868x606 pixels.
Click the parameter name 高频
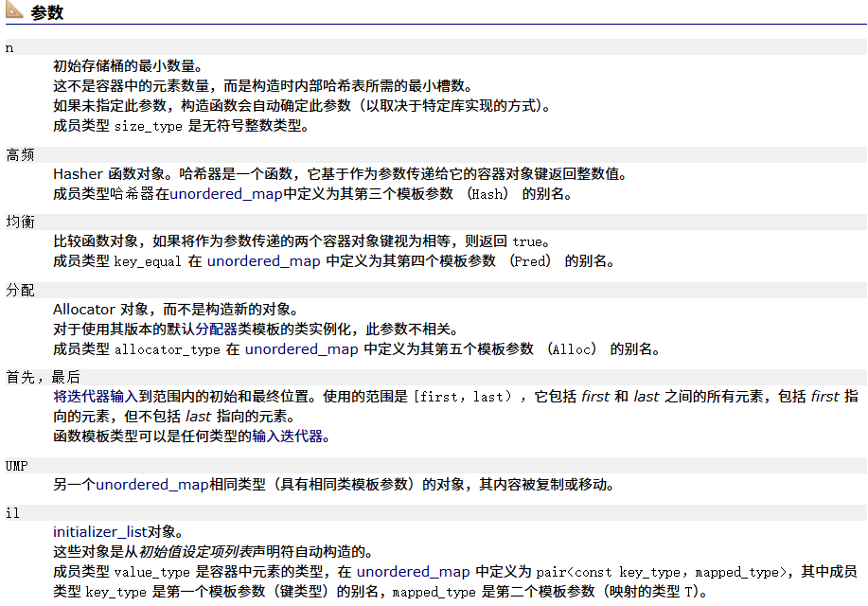pyautogui.click(x=20, y=155)
